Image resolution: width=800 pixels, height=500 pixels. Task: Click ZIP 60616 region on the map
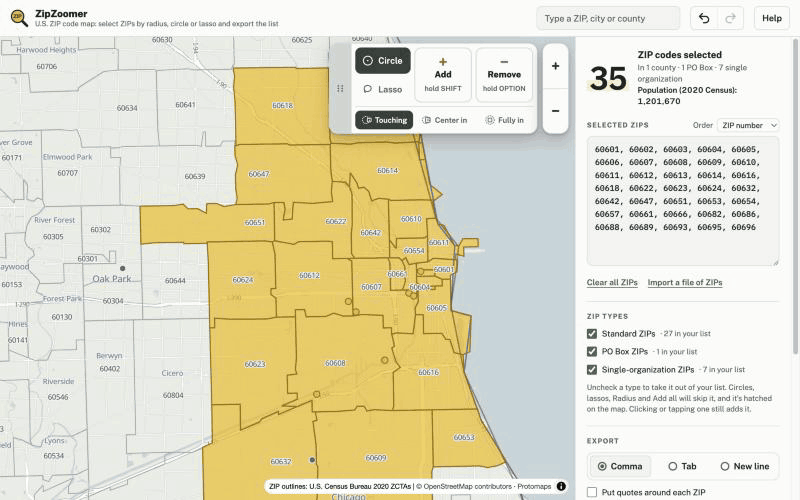428,372
